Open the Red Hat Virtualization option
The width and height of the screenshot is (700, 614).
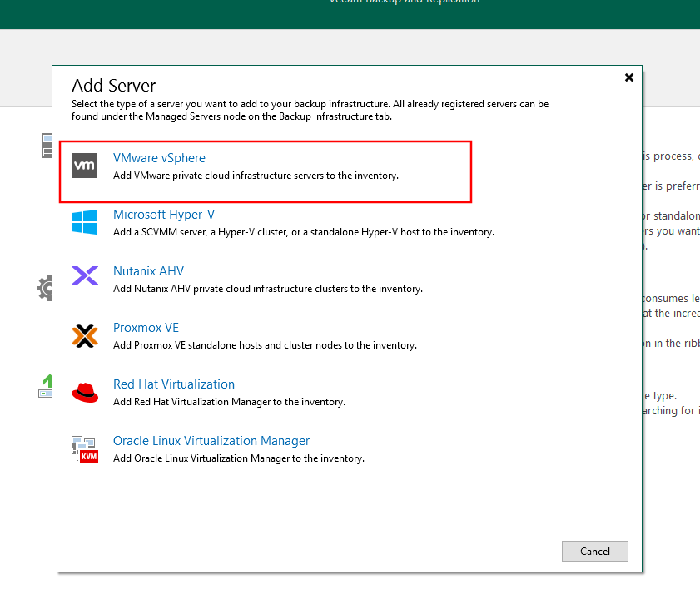pyautogui.click(x=174, y=384)
